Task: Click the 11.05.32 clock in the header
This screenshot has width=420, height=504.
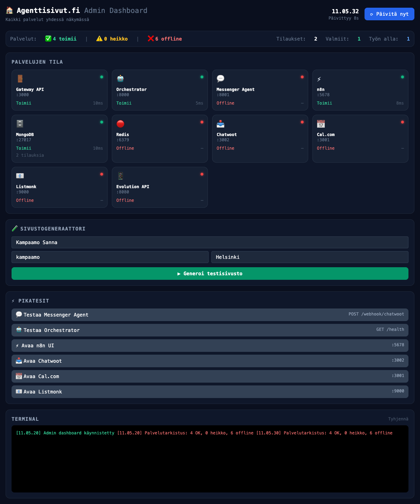Action: pyautogui.click(x=345, y=11)
